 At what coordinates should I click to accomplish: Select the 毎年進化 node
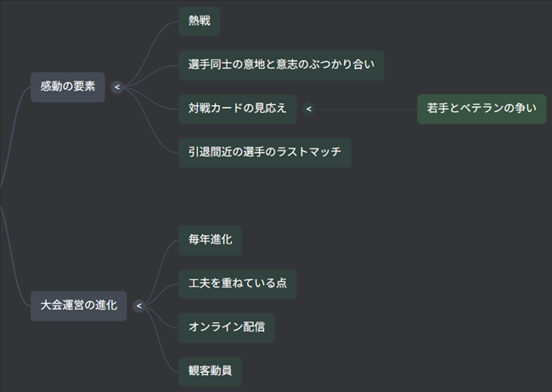coord(210,240)
